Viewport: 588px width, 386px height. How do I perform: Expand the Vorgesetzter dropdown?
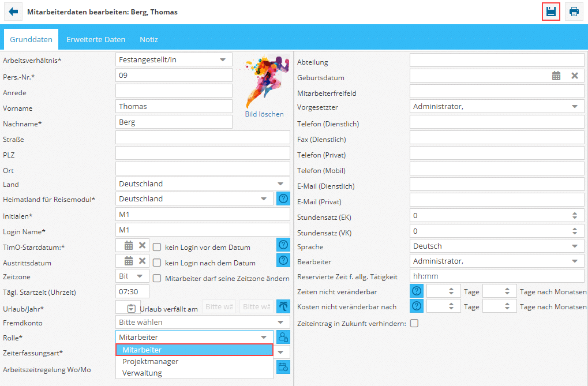[x=575, y=107]
